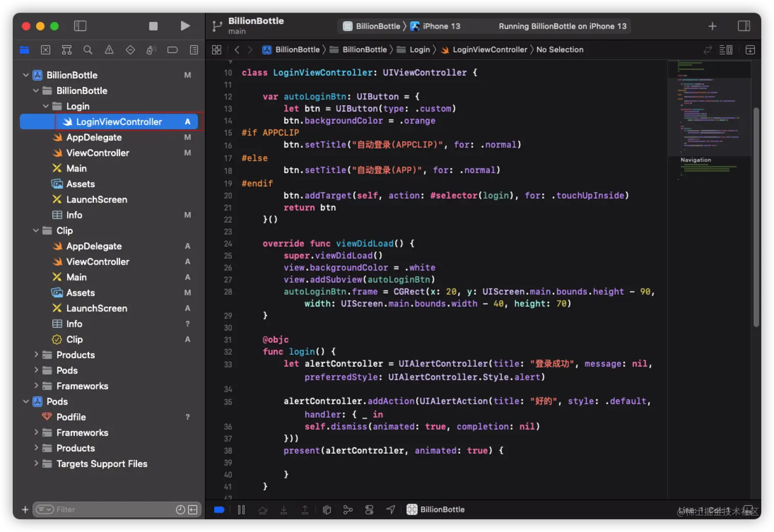Open the Test navigator
The image size is (774, 532).
pyautogui.click(x=131, y=50)
